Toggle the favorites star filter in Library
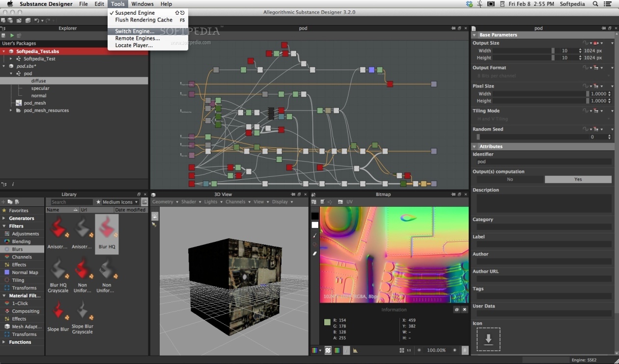619x364 pixels. pyautogui.click(x=98, y=202)
